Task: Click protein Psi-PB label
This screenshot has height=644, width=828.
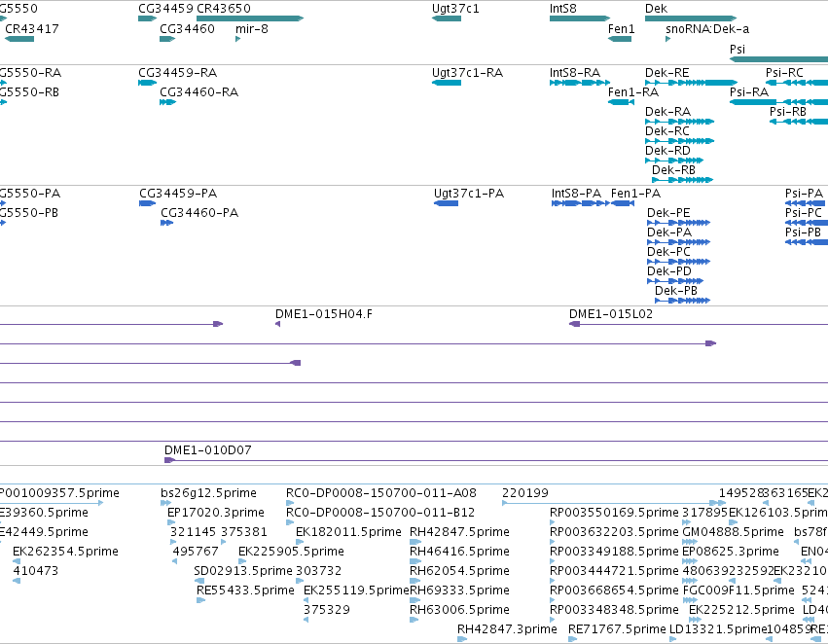Action: coord(803,233)
